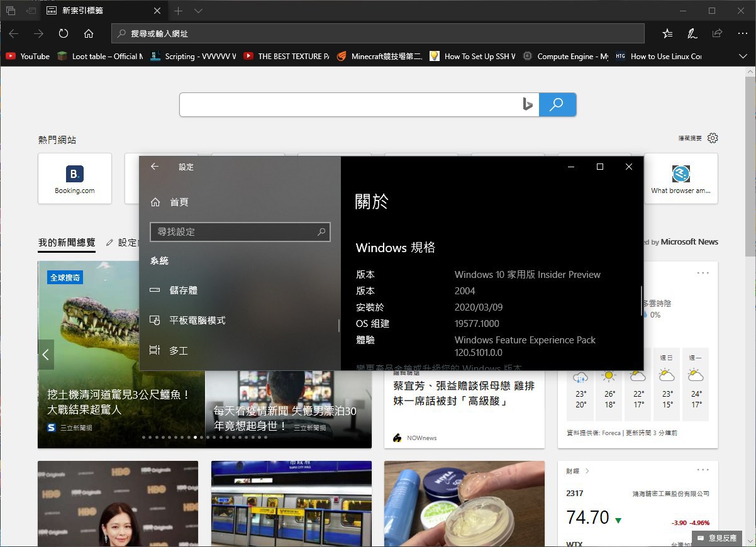
Task: Click previous arrow on news carousel
Action: point(46,355)
